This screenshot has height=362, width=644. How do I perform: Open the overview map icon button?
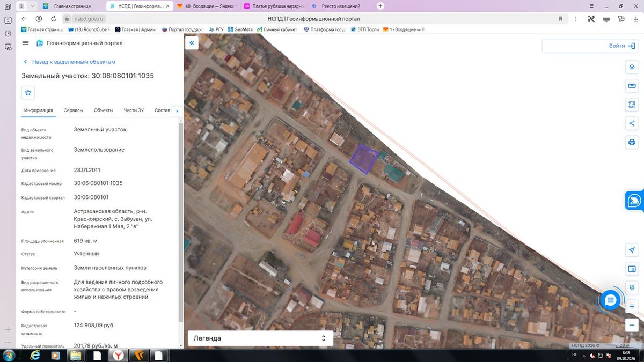[x=632, y=269]
